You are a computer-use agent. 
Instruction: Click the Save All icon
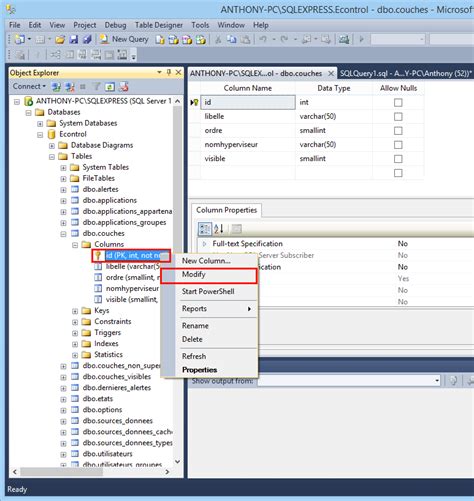coord(87,39)
